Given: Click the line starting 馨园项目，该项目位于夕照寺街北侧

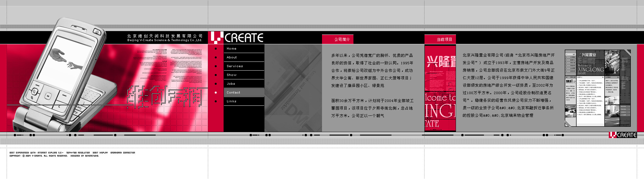Looking at the screenshot, I should click(372, 108).
